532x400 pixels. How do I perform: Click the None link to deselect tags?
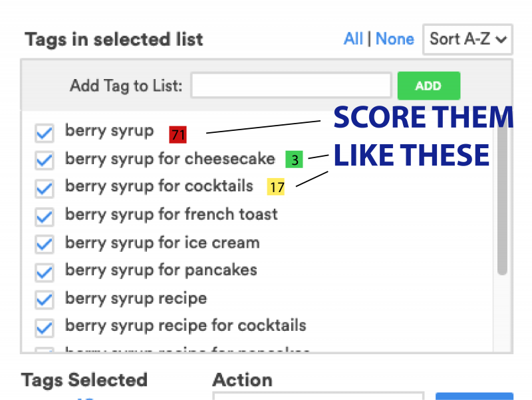click(394, 39)
